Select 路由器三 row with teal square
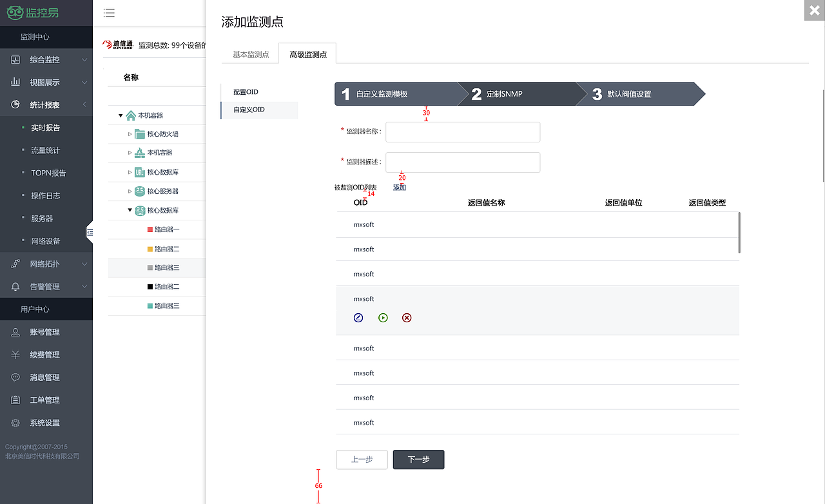 coord(157,306)
